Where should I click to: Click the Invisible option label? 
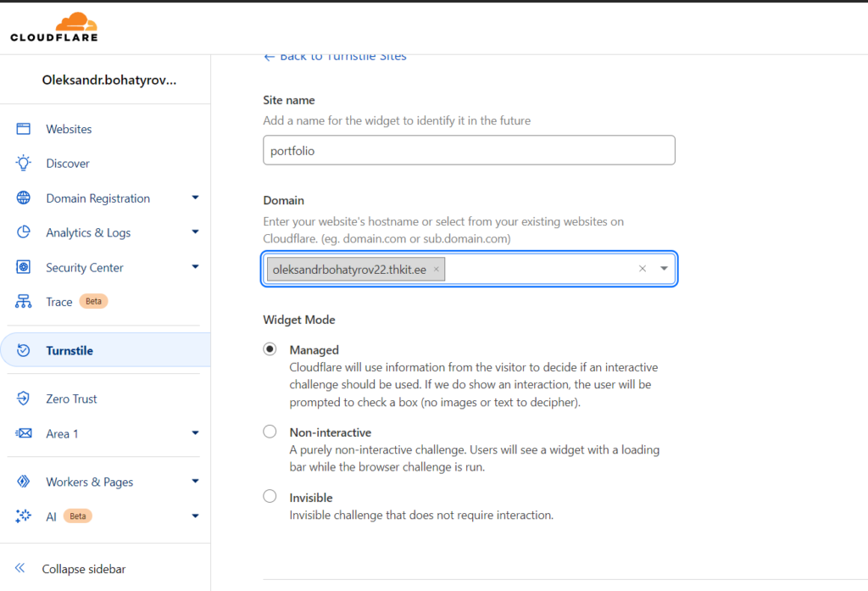[310, 498]
